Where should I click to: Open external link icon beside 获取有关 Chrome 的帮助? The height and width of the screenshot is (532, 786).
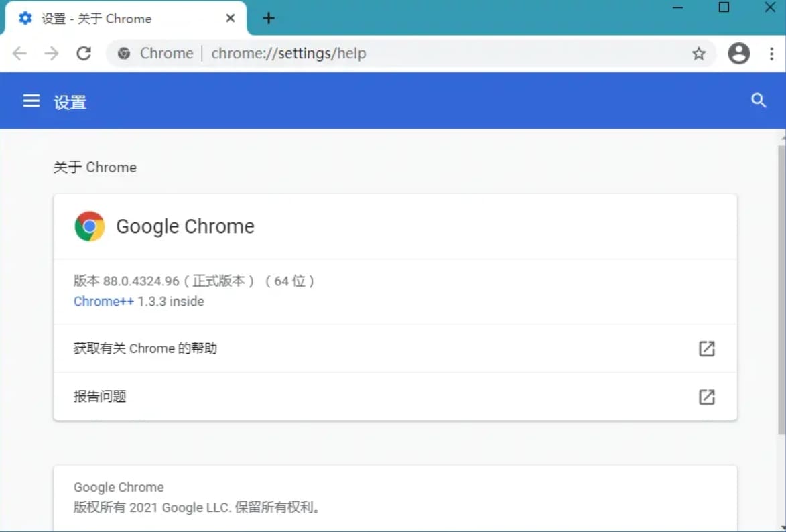click(x=706, y=348)
